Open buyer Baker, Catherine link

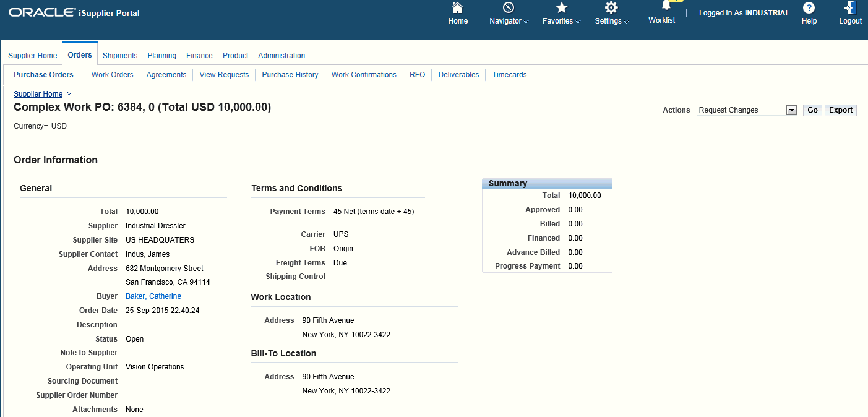153,296
